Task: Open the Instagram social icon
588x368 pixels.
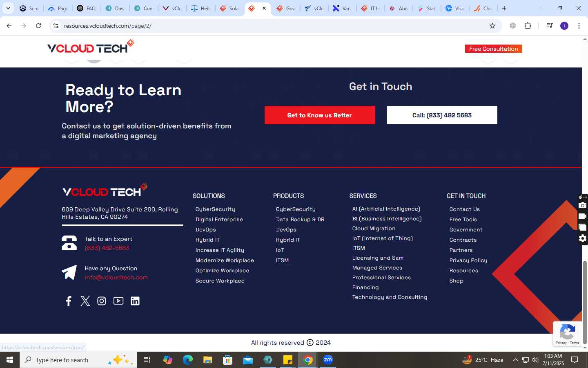Action: click(x=102, y=301)
